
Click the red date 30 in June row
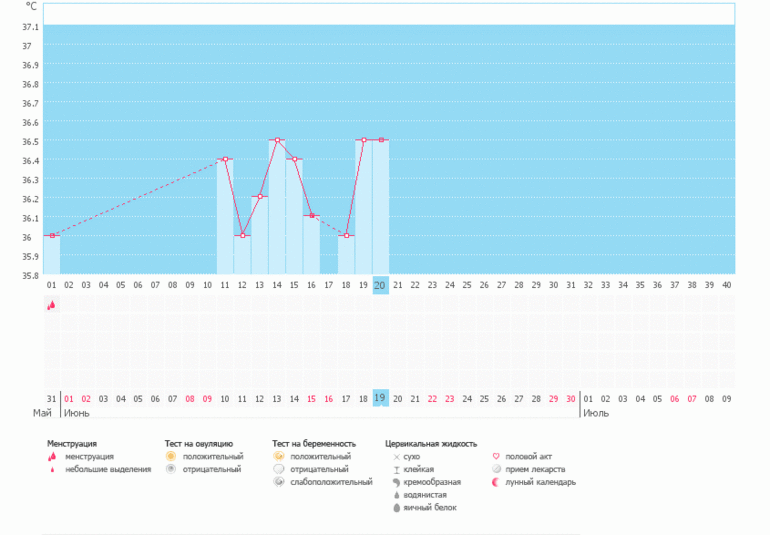click(x=570, y=398)
